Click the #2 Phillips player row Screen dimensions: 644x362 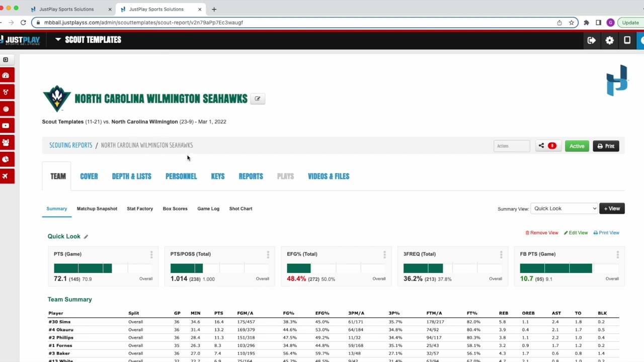(x=333, y=338)
